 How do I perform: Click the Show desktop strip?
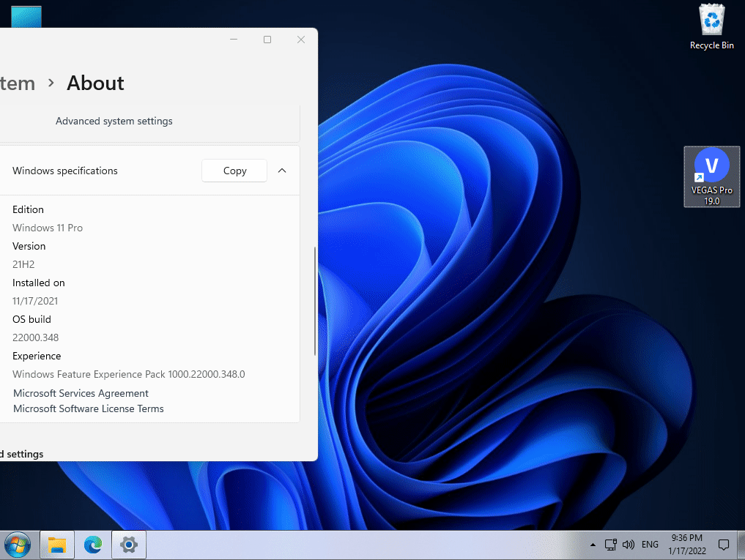[741, 545]
